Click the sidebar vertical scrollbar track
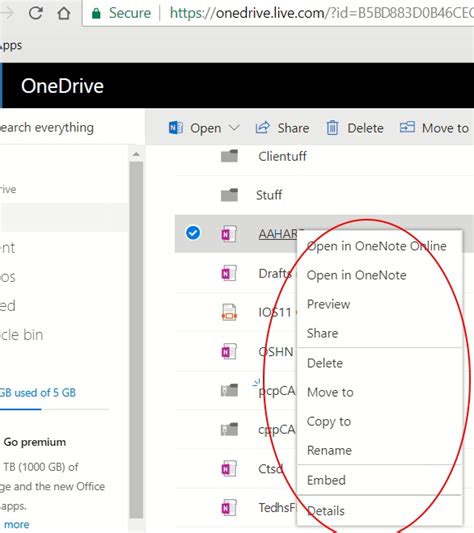This screenshot has height=533, width=474. (x=136, y=340)
